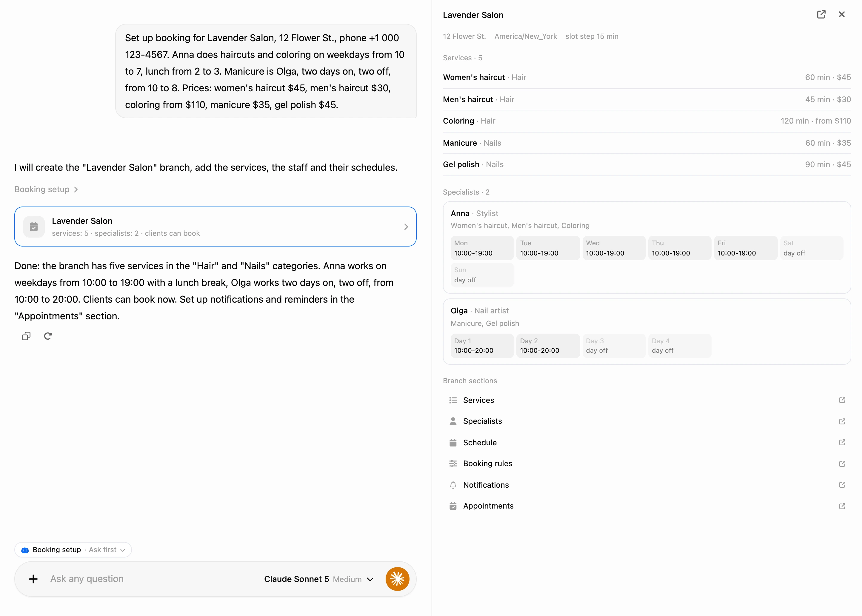This screenshot has height=616, width=862.
Task: Click external link icon for Services
Action: click(842, 400)
